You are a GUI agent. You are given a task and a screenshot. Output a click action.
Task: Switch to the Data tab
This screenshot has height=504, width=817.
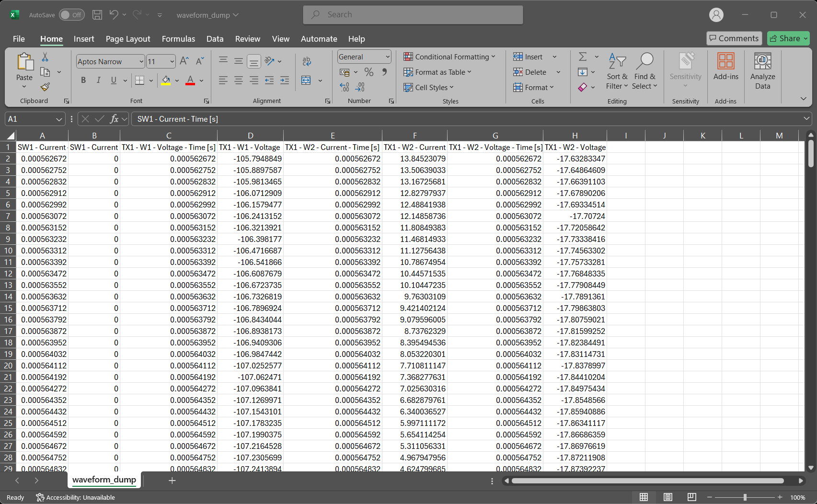click(x=215, y=39)
